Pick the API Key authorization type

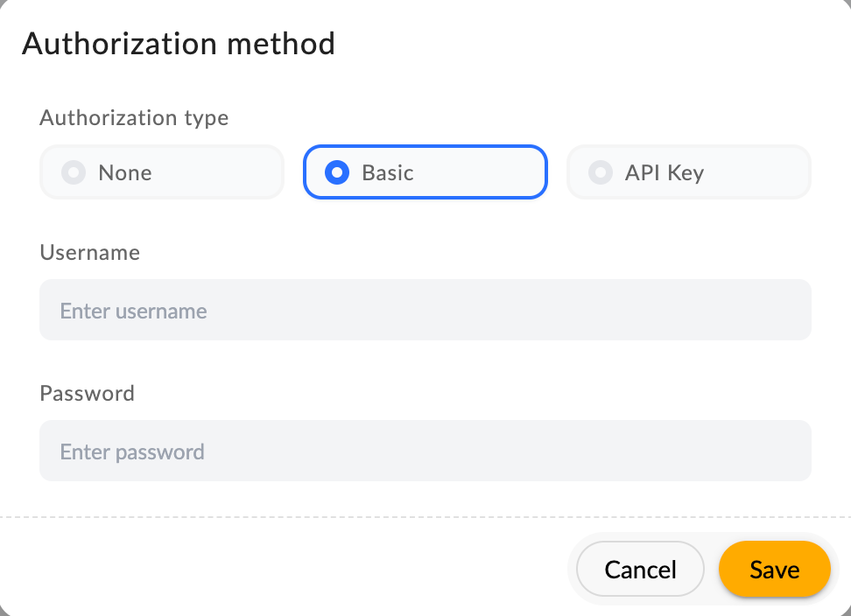(x=688, y=171)
